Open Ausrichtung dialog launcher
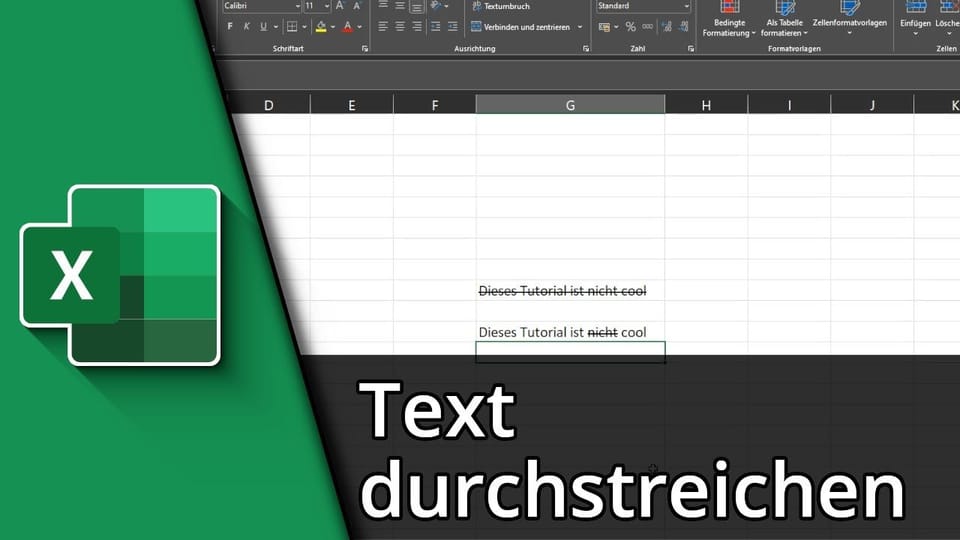 586,48
